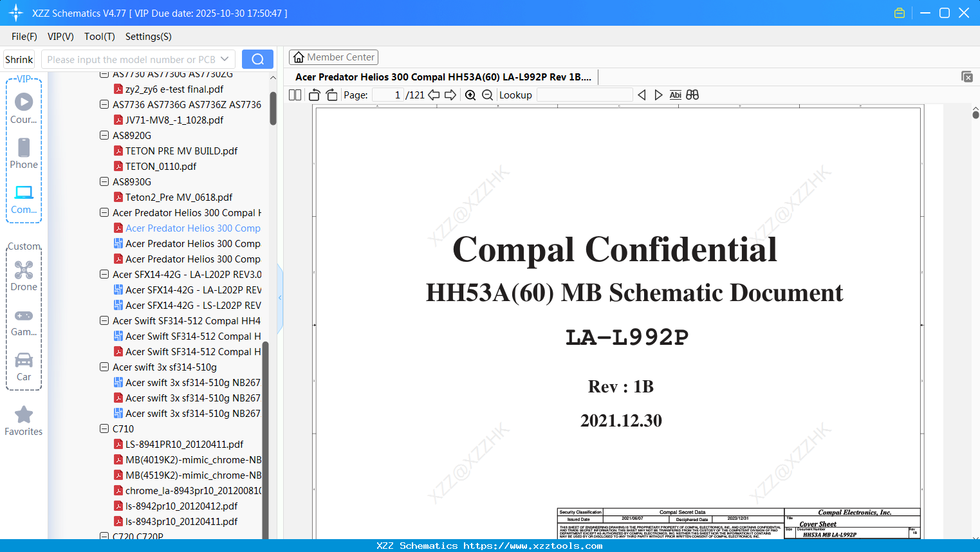Open MB(4019K2)-mimic_chrome-NB file

pyautogui.click(x=187, y=459)
